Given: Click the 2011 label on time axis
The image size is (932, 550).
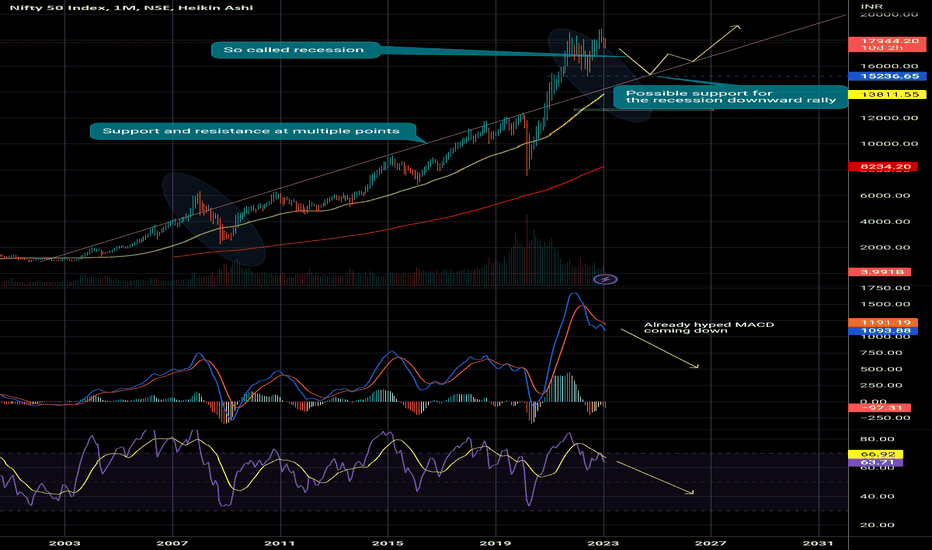Looking at the screenshot, I should 280,543.
